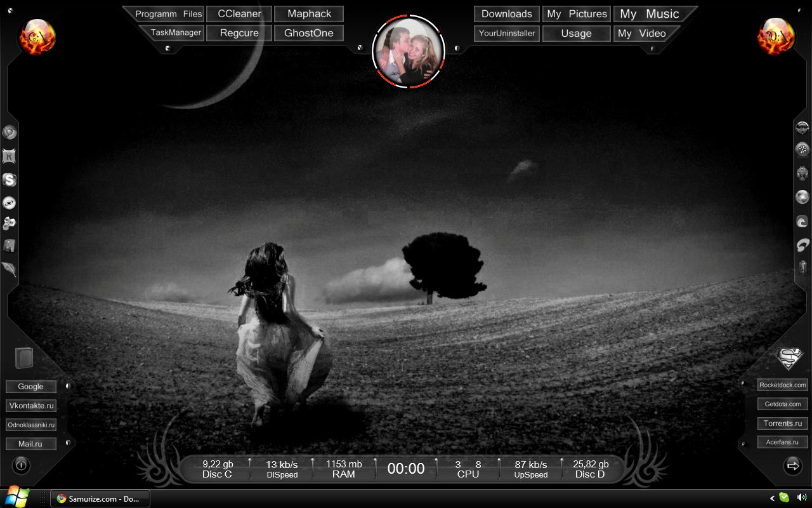812x508 pixels.
Task: Click the book icon above Google button
Action: 24,358
